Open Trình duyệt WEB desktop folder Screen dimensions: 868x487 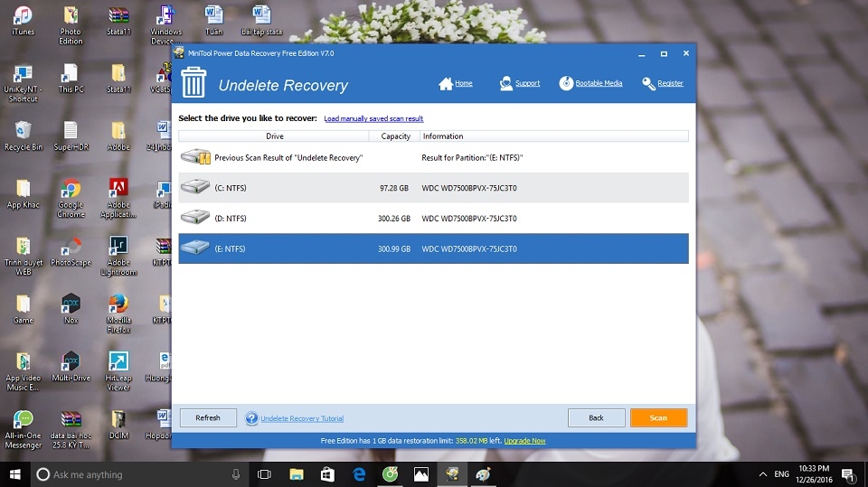23,257
